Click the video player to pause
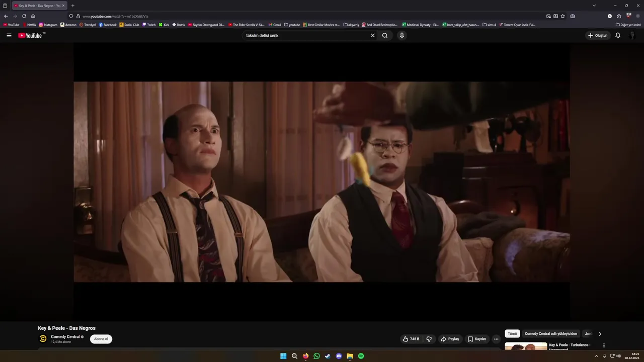Viewport: 644px width, 362px height. [x=322, y=182]
